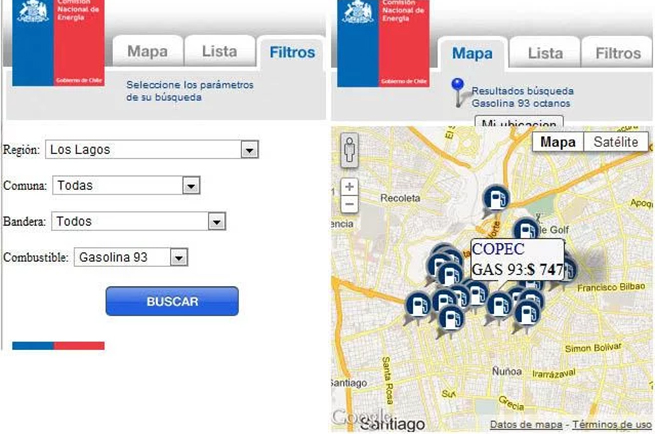Click the Street View pegman icon
Screen dimensions: 655x434
350,150
